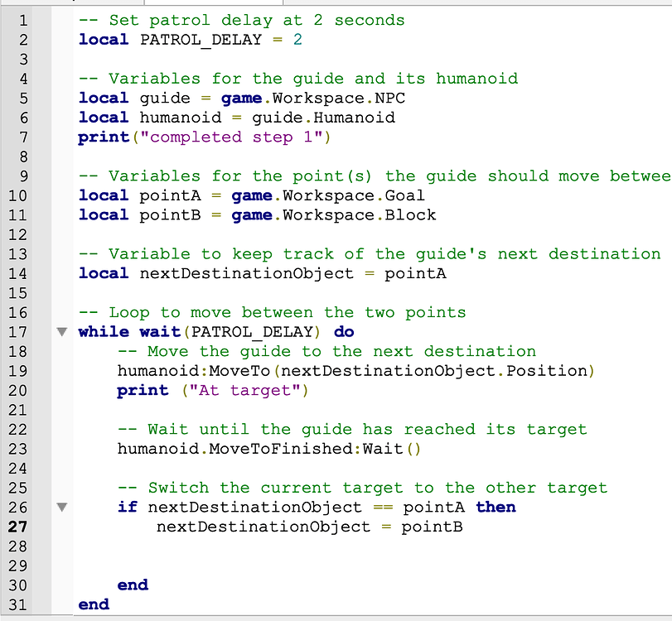This screenshot has width=672, height=621.
Task: Click the 'then' keyword on line 26
Action: tap(496, 507)
